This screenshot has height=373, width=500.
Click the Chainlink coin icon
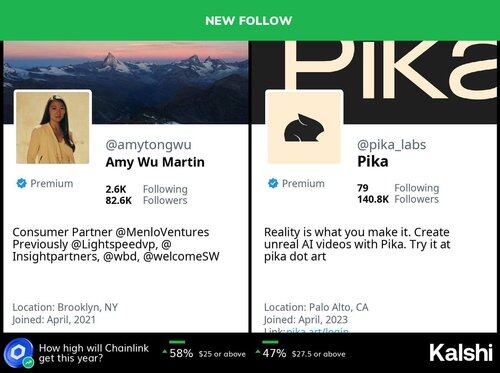(19, 353)
